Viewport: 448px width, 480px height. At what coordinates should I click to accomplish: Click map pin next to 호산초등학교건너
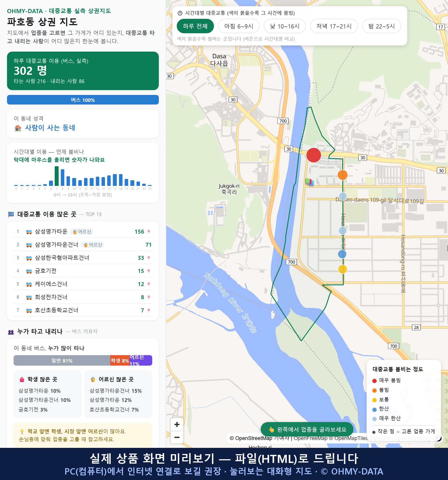149,310
